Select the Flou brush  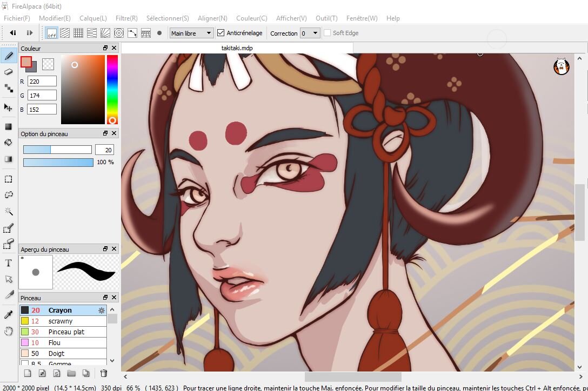click(63, 342)
